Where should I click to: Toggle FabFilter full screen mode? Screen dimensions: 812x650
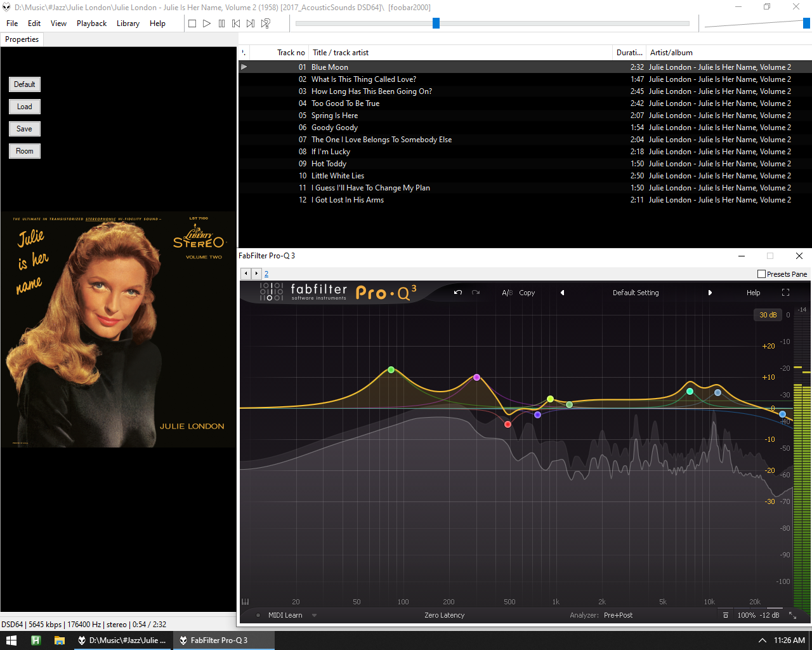click(x=785, y=293)
